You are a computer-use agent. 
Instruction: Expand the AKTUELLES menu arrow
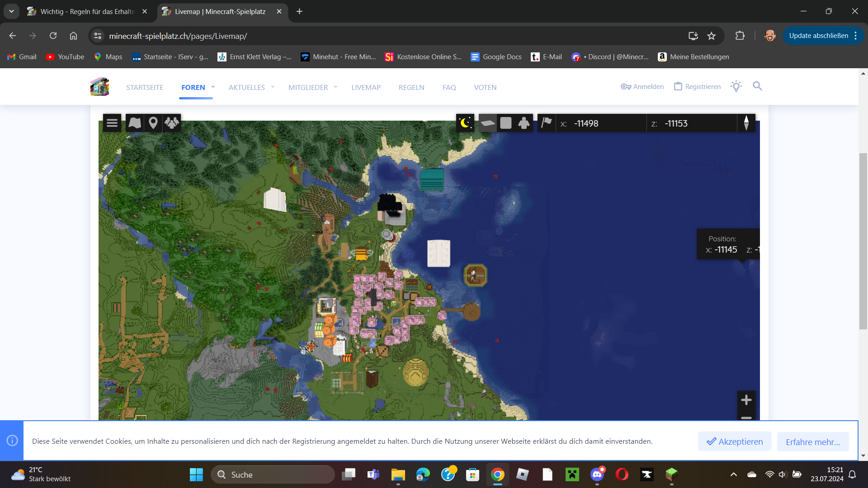[273, 87]
